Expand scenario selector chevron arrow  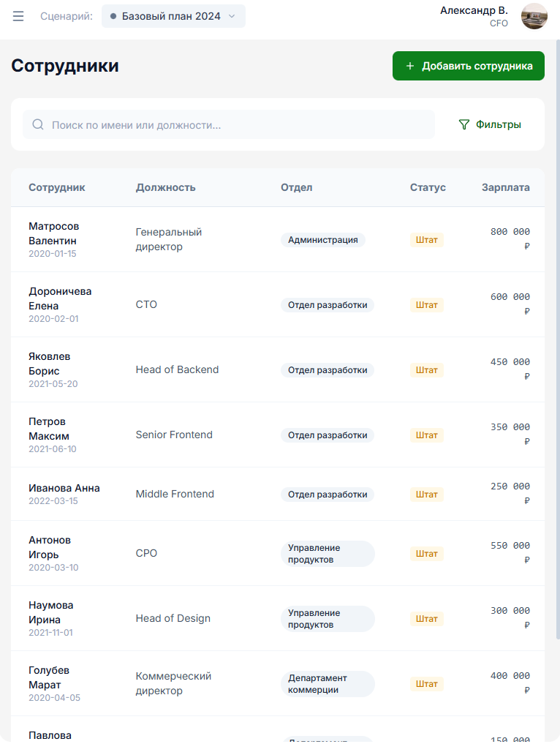point(232,16)
